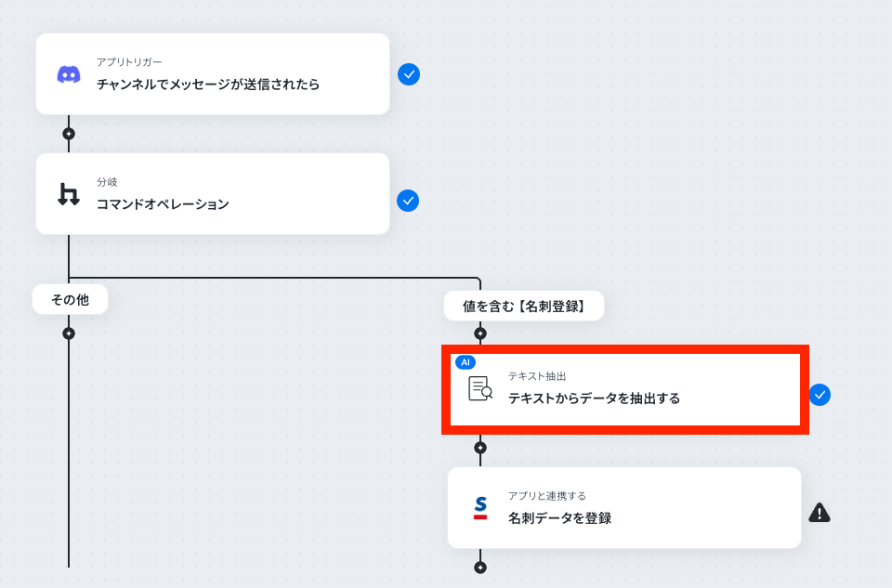Image resolution: width=892 pixels, height=588 pixels.
Task: Click the Discord app icon
Action: [x=69, y=74]
